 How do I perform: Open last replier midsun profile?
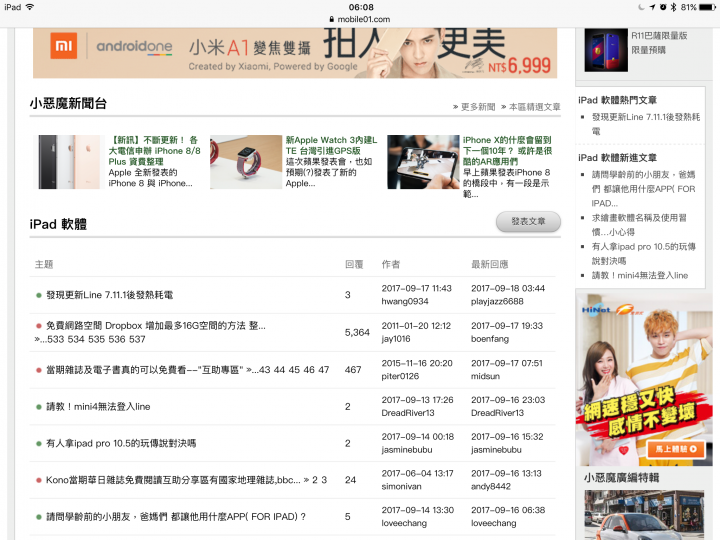[485, 376]
